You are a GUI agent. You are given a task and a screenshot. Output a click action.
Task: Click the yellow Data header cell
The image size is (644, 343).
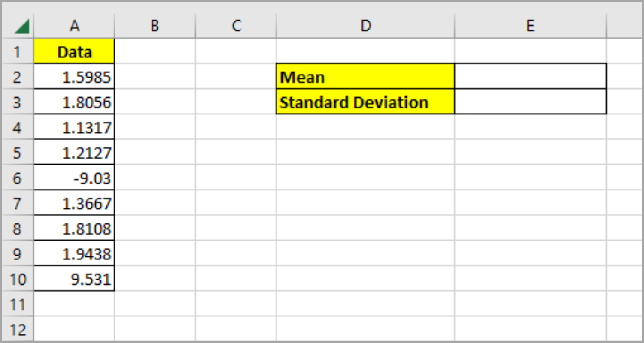(x=74, y=51)
